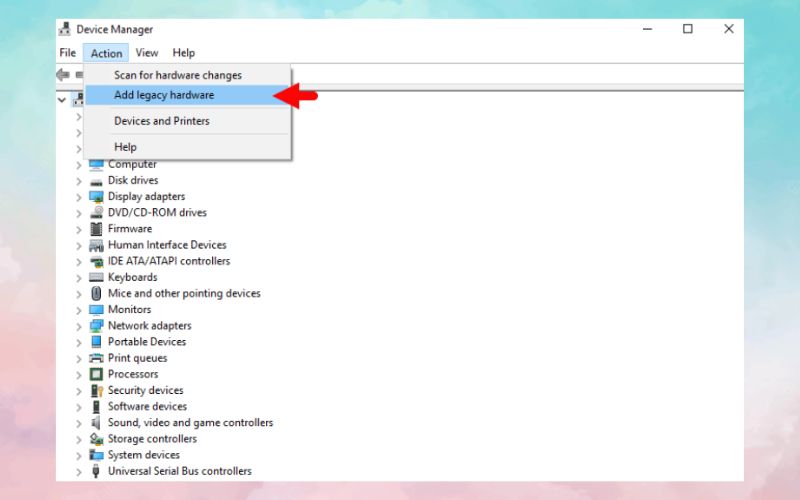This screenshot has width=800, height=500.
Task: Open the File menu
Action: pyautogui.click(x=68, y=53)
